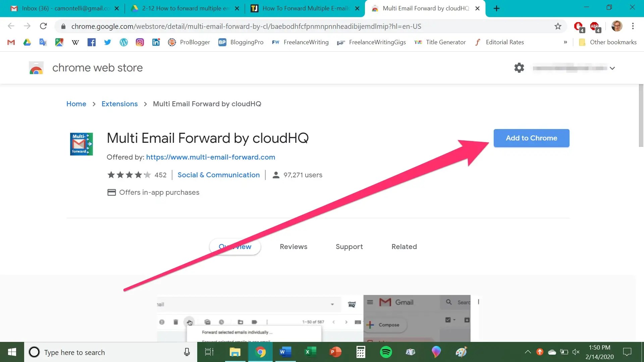The width and height of the screenshot is (644, 362).
Task: Open the Instagram bookmark icon
Action: pyautogui.click(x=140, y=42)
